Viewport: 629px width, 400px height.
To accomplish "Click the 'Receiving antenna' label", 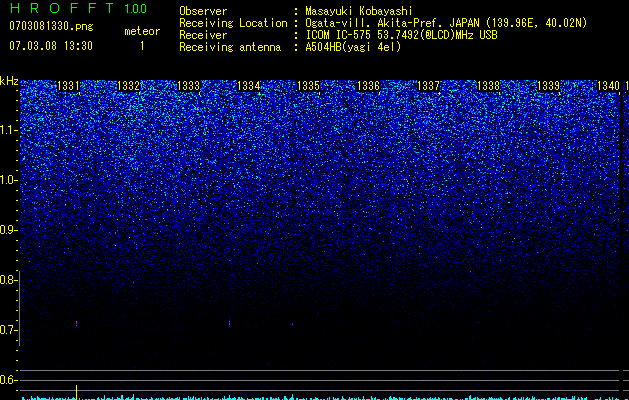I will point(230,47).
